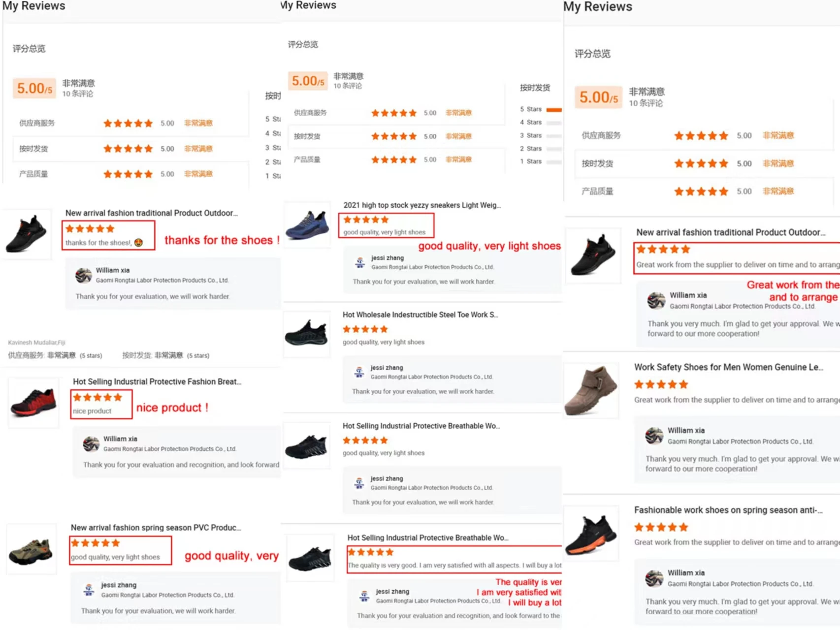Click the star rating under "Work Safety Shoes for Men"
840x630 pixels.
pyautogui.click(x=661, y=384)
